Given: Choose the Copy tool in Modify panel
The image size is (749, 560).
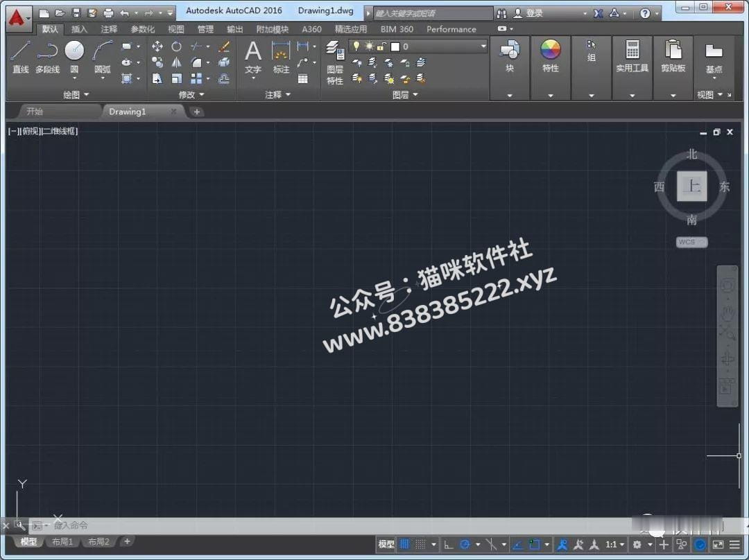Looking at the screenshot, I should [157, 62].
